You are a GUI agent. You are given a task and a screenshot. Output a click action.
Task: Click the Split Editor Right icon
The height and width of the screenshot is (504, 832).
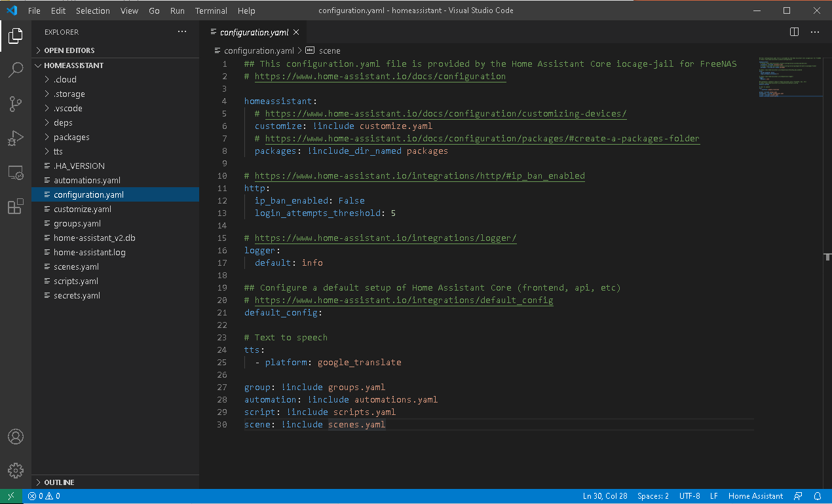click(x=794, y=31)
